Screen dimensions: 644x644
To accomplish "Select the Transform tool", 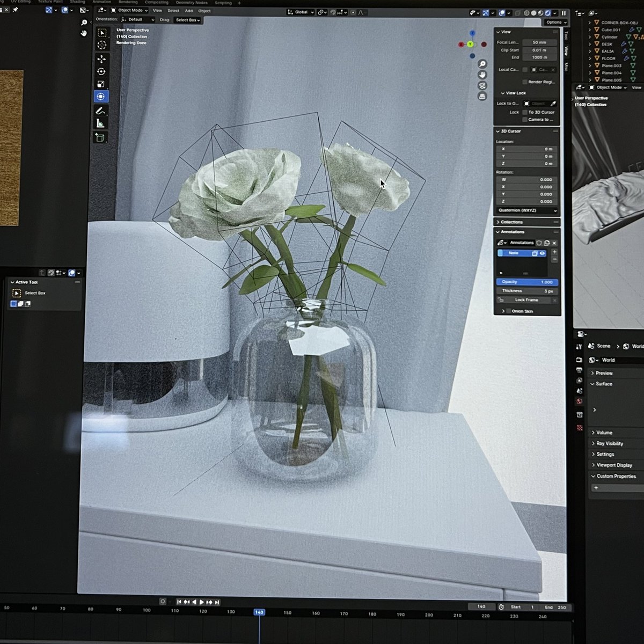I will 101,97.
